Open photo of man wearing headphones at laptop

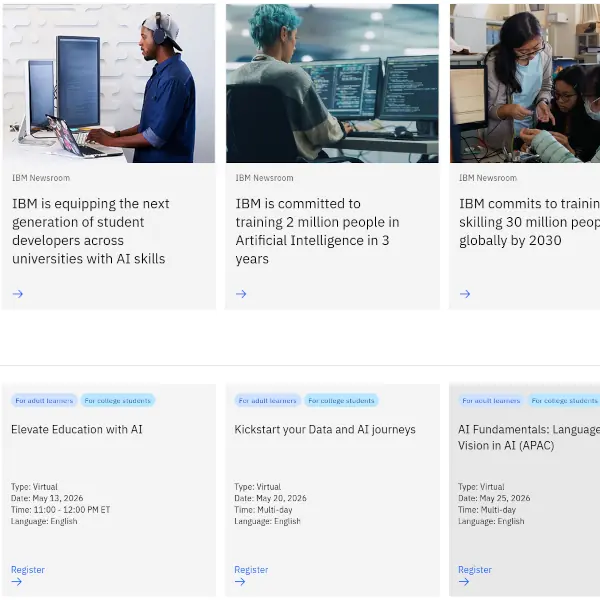[109, 83]
